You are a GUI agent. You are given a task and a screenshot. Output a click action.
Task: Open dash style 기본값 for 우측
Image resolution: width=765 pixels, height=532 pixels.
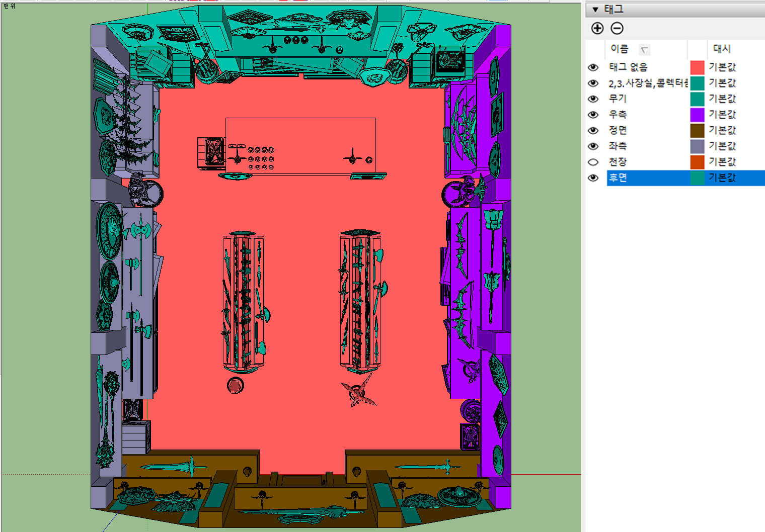(722, 115)
